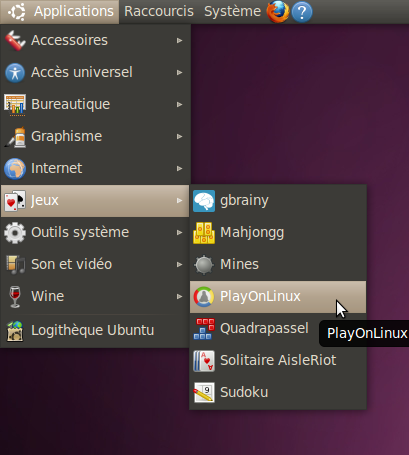Launch Logithèque Ubuntu
This screenshot has height=455, width=409.
coord(95,331)
